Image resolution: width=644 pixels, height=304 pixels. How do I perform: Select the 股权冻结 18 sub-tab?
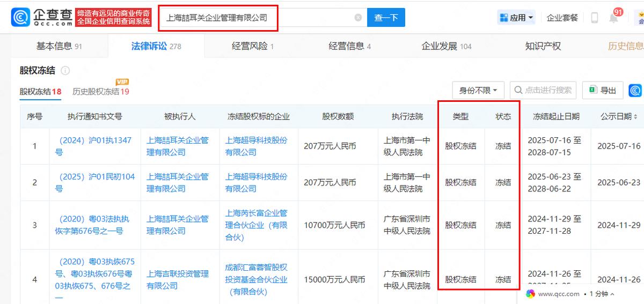click(40, 91)
